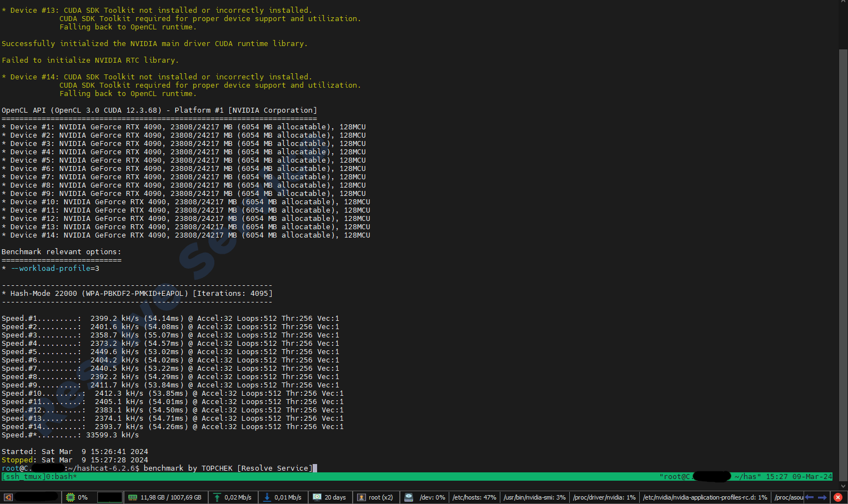Click the CPU chip icon showing 0%
The height and width of the screenshot is (504, 848).
71,497
